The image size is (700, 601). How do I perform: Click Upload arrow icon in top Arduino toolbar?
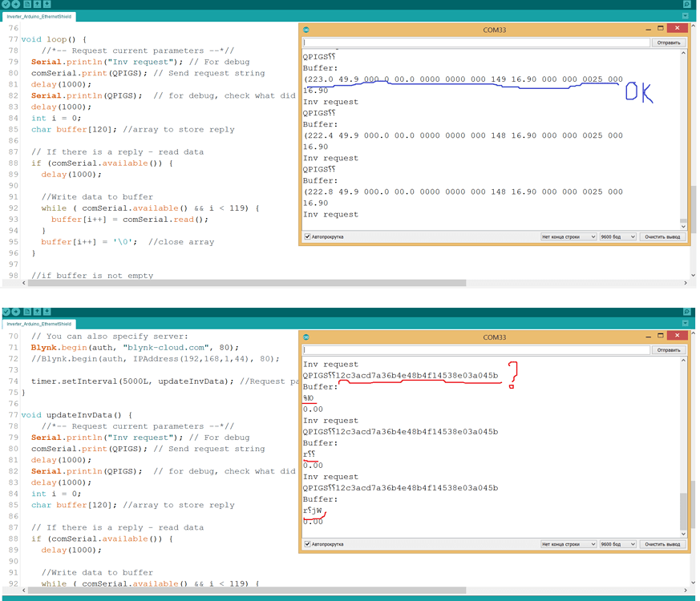point(16,4)
